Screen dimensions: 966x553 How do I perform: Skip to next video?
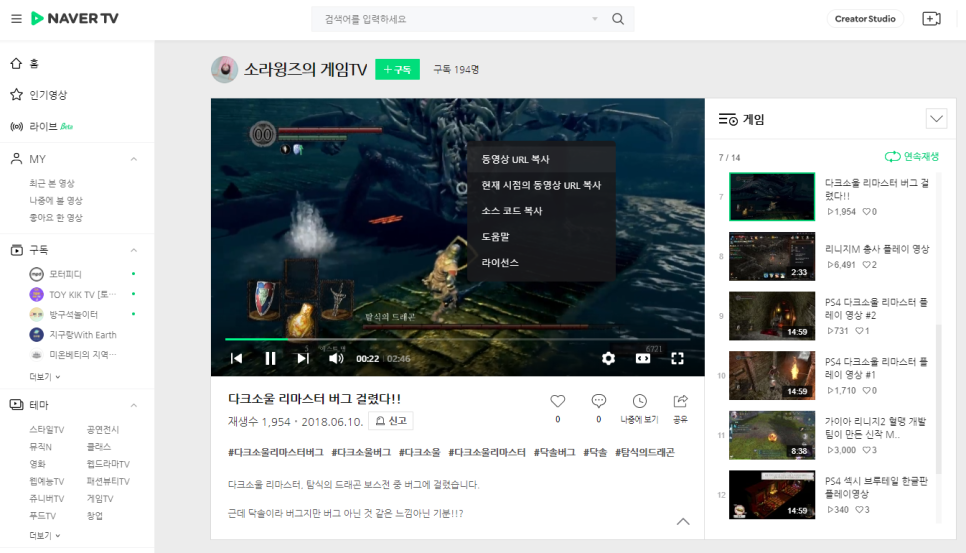click(303, 358)
